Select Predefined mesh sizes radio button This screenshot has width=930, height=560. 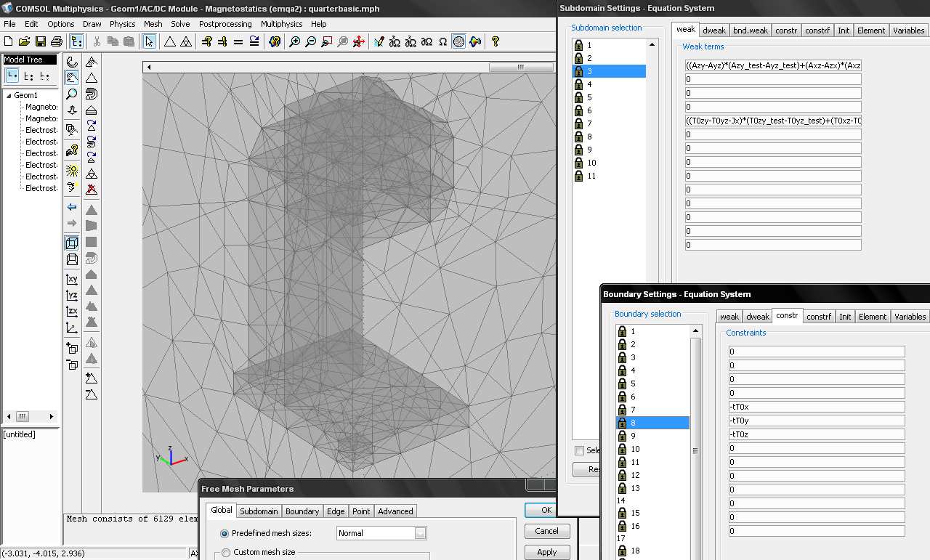pos(225,533)
